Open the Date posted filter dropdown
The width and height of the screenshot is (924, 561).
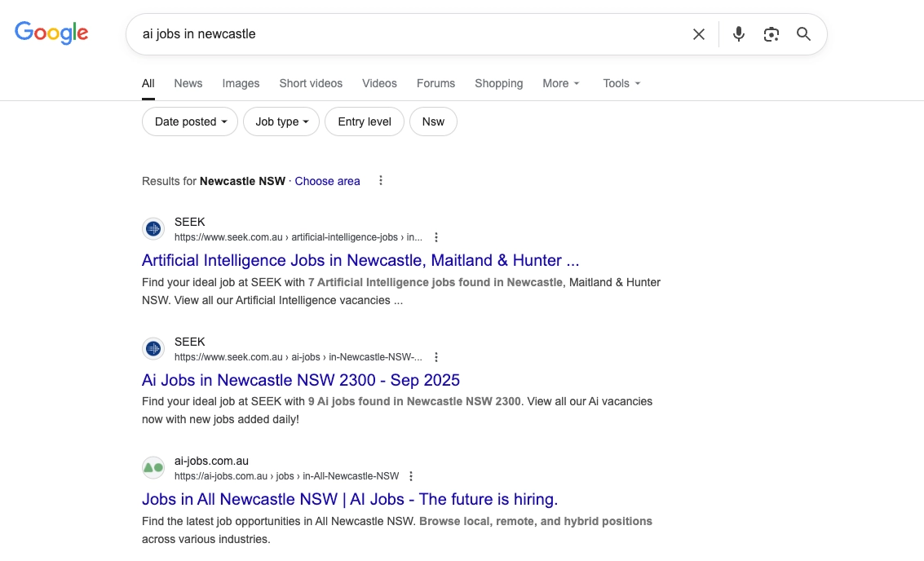pos(190,121)
